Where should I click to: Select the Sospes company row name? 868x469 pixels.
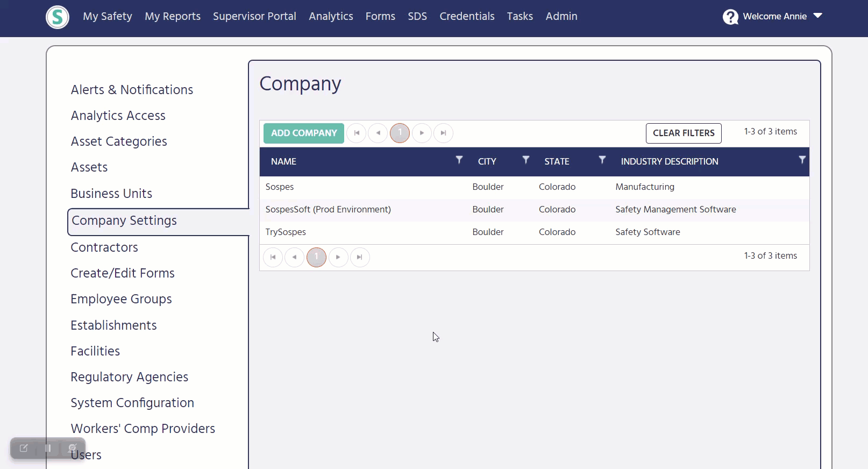click(280, 187)
